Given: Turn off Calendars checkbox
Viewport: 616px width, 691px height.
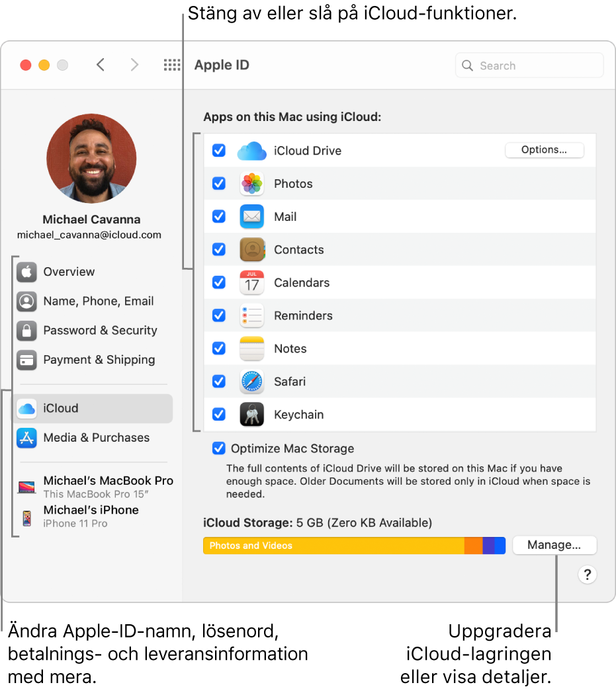Looking at the screenshot, I should click(x=219, y=282).
